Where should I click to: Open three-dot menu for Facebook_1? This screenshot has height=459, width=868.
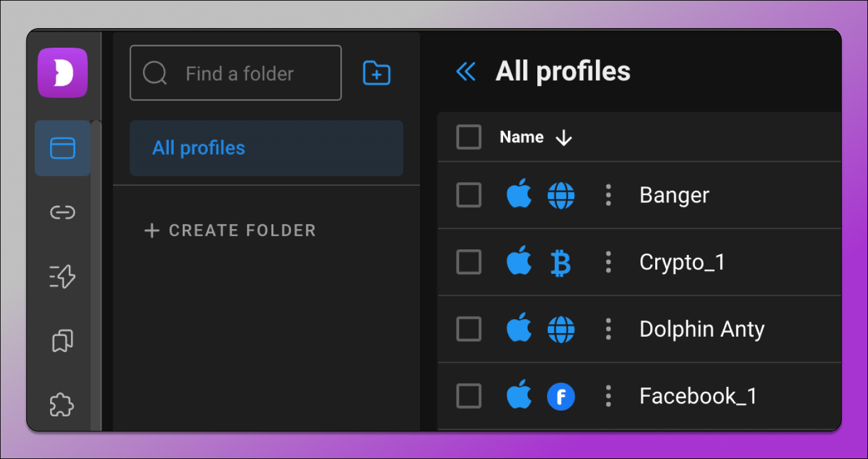608,396
